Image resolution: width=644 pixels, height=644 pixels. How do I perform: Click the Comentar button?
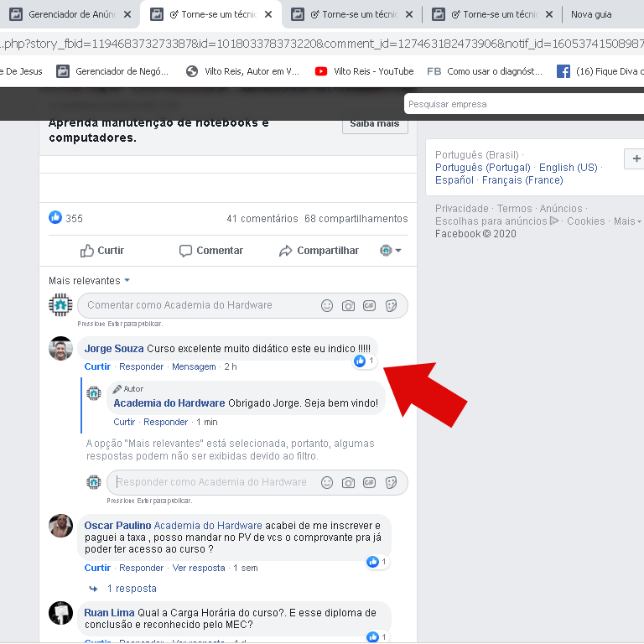click(211, 251)
